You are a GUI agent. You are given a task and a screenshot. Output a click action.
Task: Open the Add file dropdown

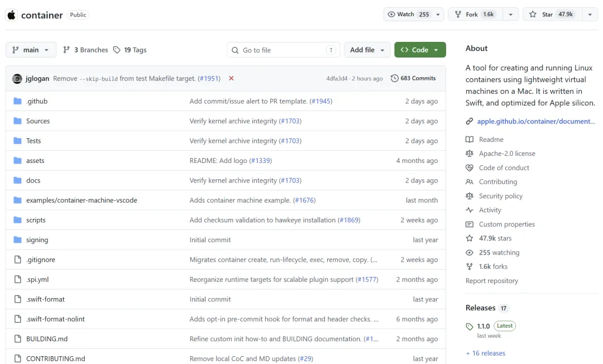pos(367,50)
